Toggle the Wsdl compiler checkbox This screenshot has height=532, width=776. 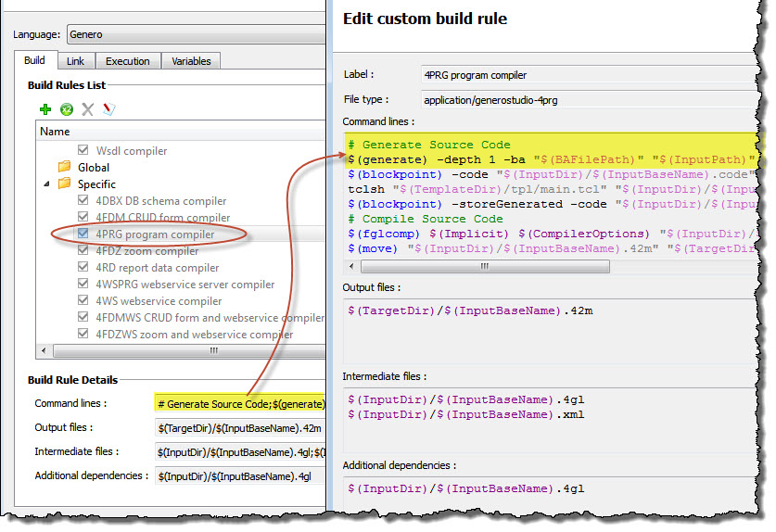tap(84, 150)
